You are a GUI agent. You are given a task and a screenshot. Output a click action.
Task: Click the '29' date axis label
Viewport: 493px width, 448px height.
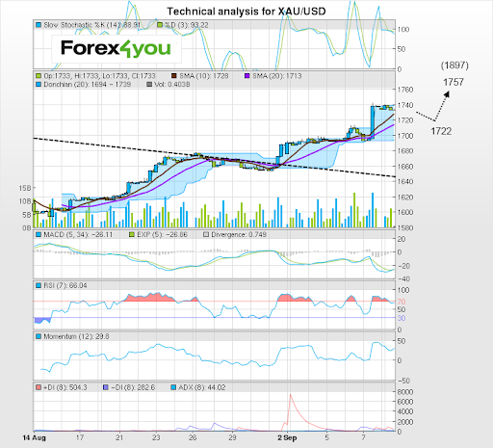(232, 437)
